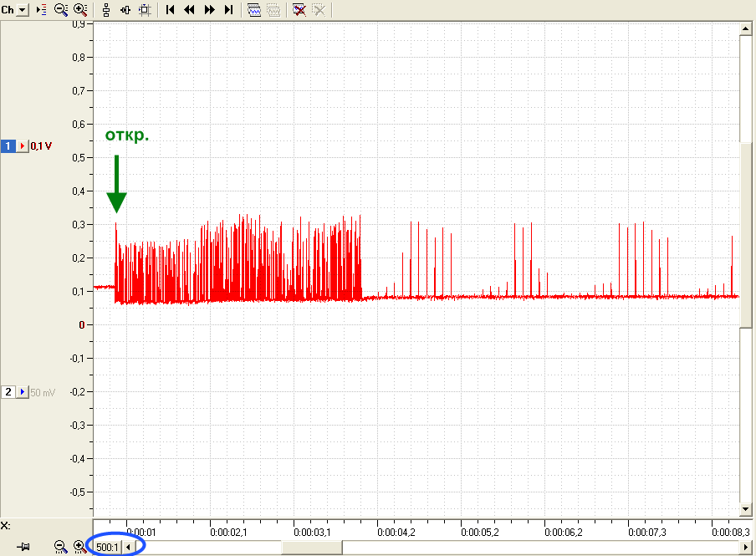The image size is (756, 556).
Task: Click the 0:00:06,2 time label on X axis
Action: (564, 533)
